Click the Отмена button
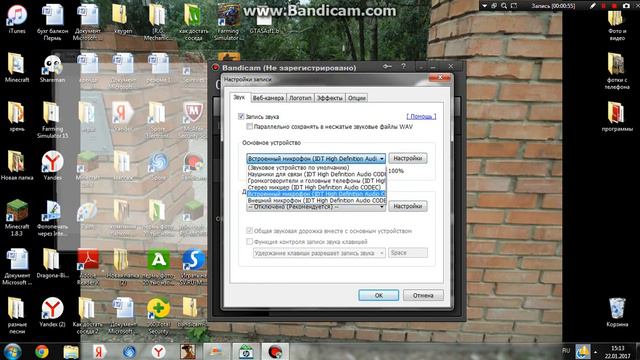640x360 pixels. (423, 295)
